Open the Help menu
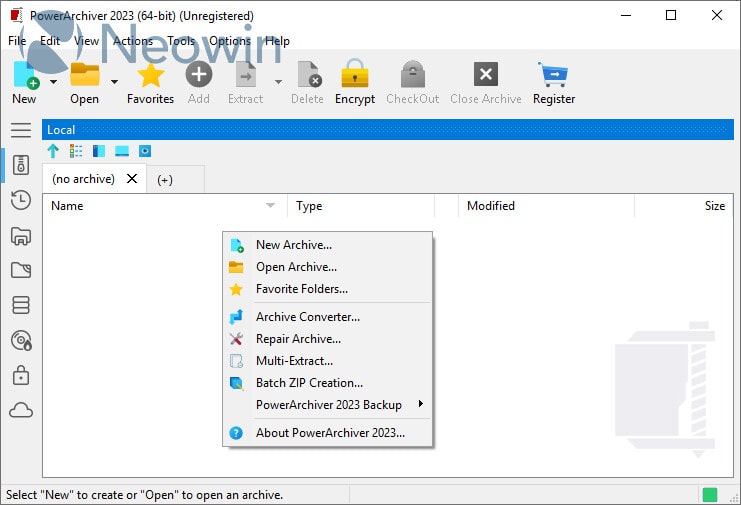This screenshot has height=505, width=741. pos(277,41)
